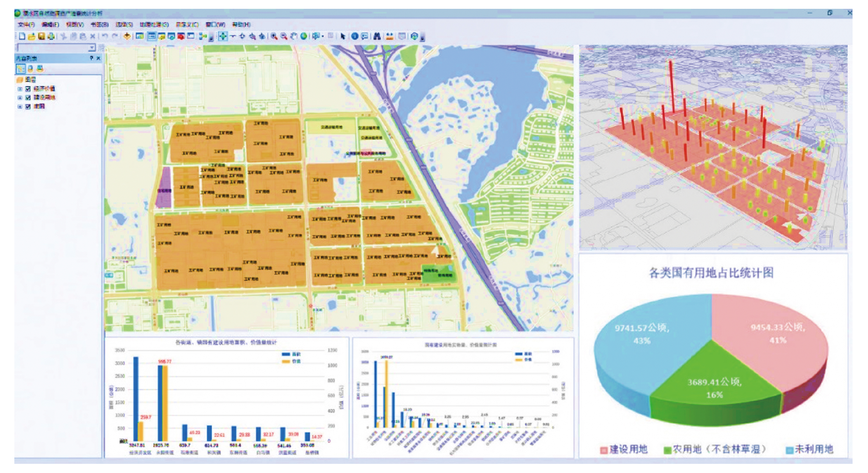Uncheck the 经济价值 layer checkbox

pyautogui.click(x=28, y=89)
